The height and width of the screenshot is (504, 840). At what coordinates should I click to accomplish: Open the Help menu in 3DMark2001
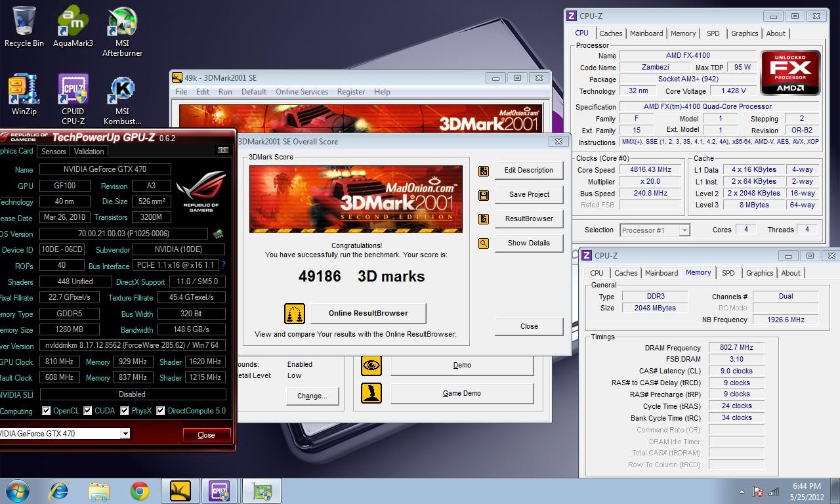[382, 92]
